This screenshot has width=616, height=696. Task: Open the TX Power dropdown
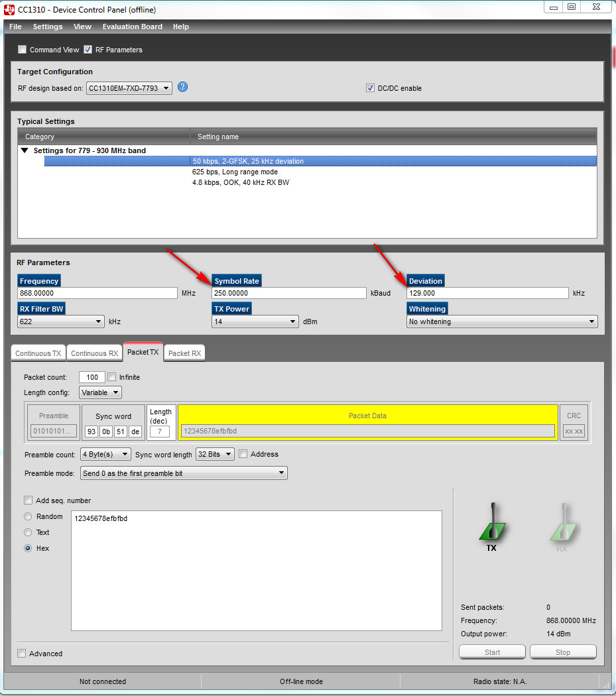255,321
